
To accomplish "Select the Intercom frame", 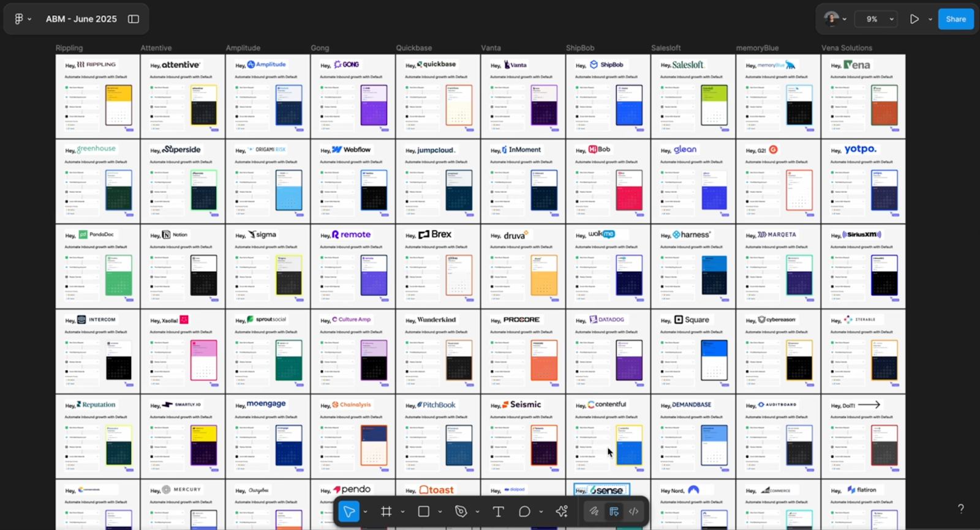I will [x=97, y=351].
